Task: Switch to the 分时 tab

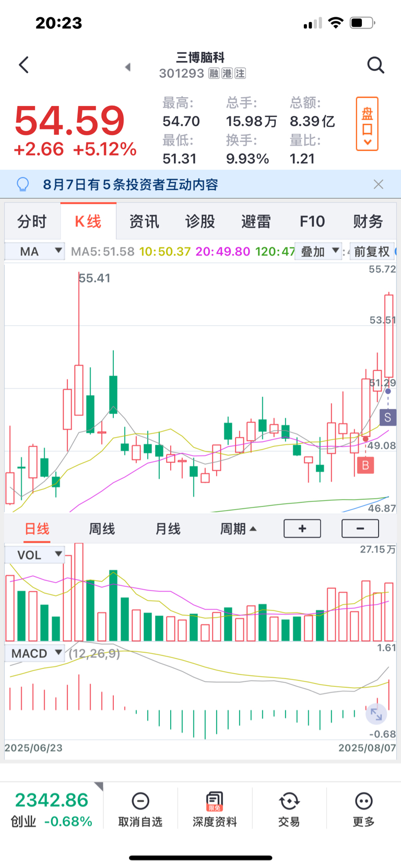Action: (x=32, y=221)
